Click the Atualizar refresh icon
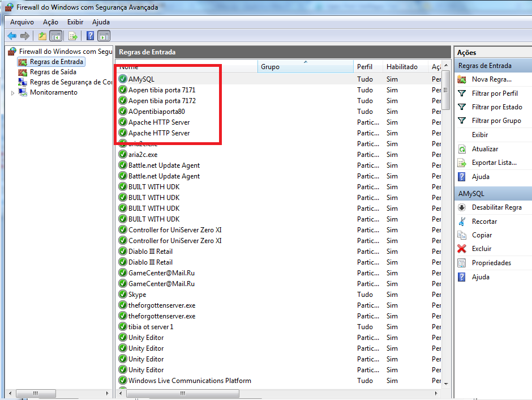Viewport: 532px width, 400px height. tap(462, 149)
